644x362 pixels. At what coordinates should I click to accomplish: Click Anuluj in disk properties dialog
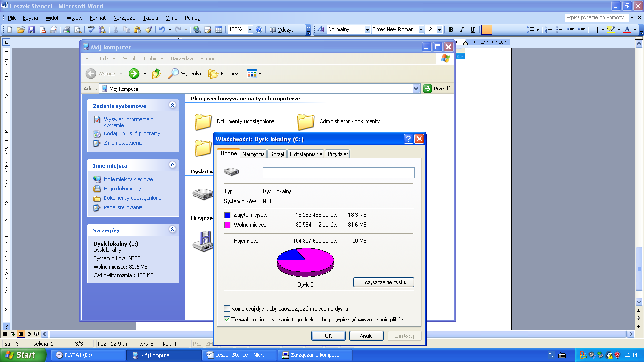tap(367, 336)
